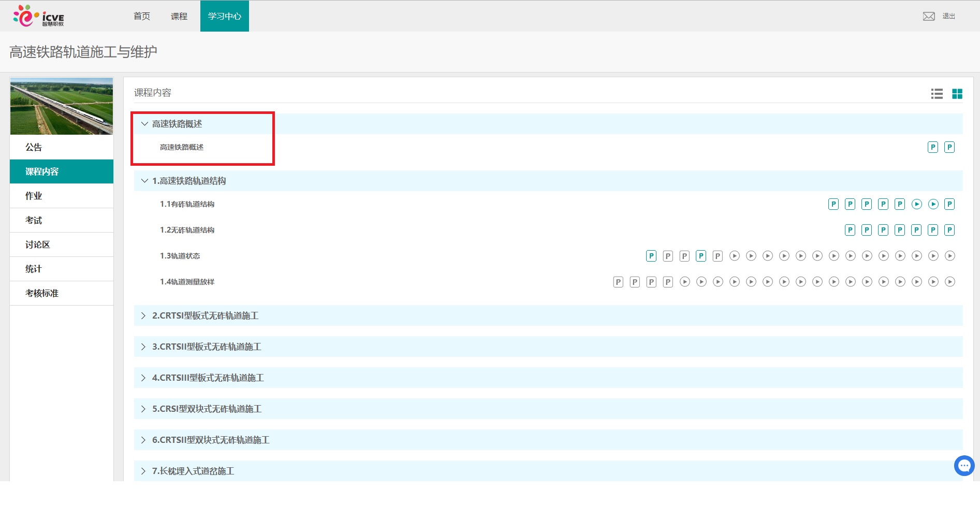The height and width of the screenshot is (518, 980).
Task: Open lesson 1.2无砟轨道结构
Action: tap(187, 230)
